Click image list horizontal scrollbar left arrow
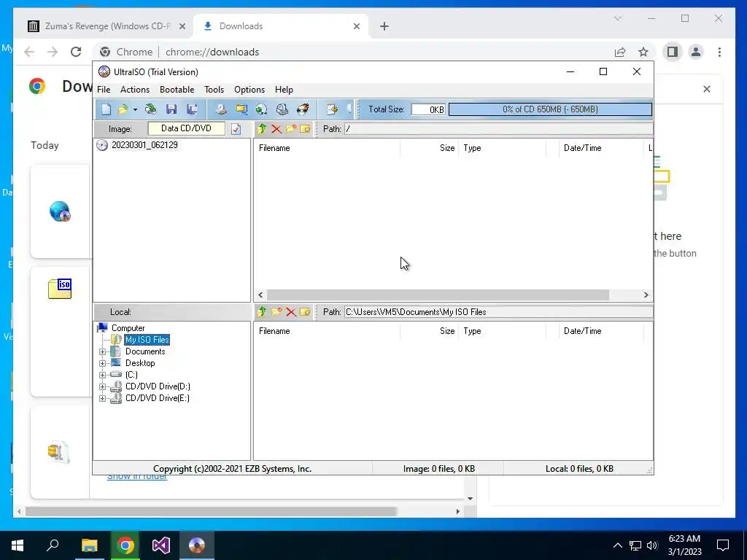The image size is (747, 560). pos(260,295)
